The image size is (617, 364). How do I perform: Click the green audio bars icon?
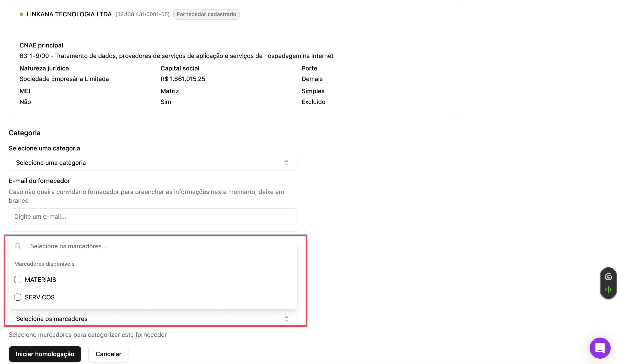coord(608,289)
